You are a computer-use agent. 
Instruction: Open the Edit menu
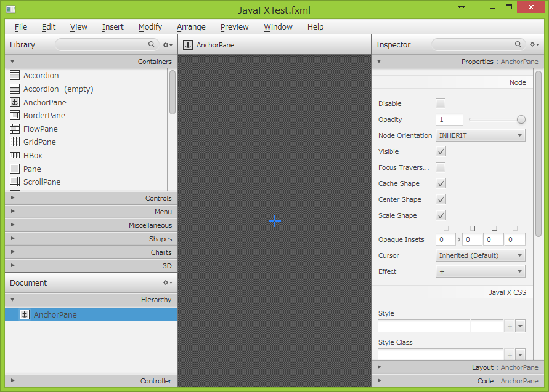(48, 26)
